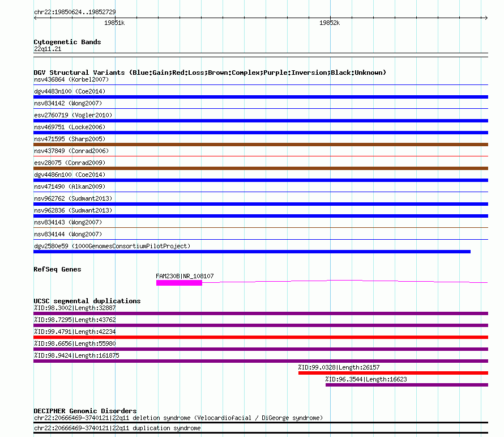504x437 pixels.
Task: Click the esv2760719 (Vogler2010) blue bar
Action: (x=260, y=121)
